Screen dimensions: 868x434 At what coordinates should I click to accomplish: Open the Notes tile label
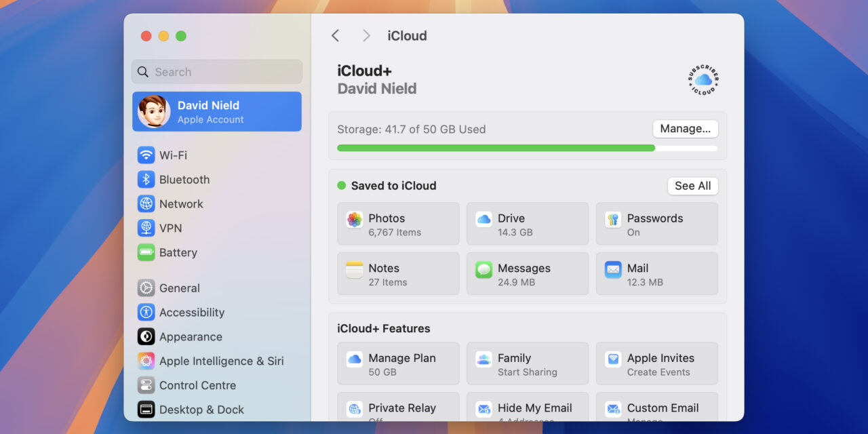pyautogui.click(x=384, y=269)
